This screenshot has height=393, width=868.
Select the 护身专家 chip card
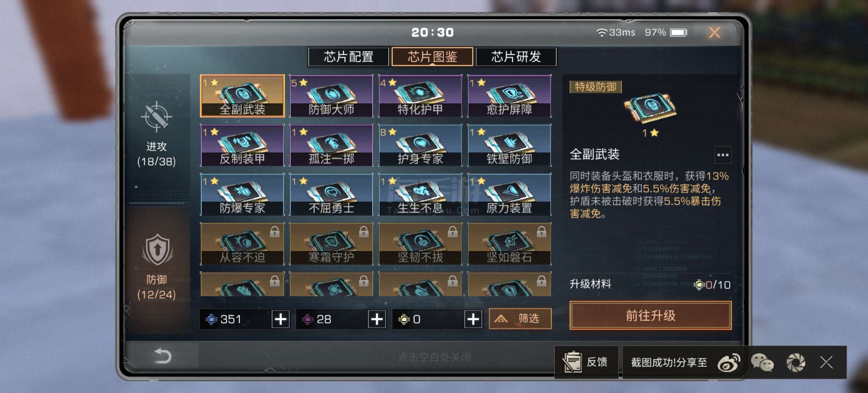(x=420, y=145)
